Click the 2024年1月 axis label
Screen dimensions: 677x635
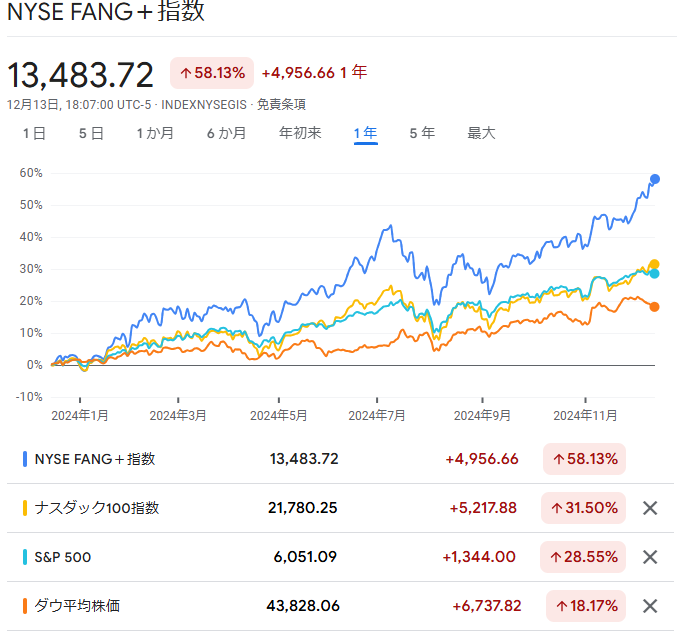pyautogui.click(x=80, y=416)
